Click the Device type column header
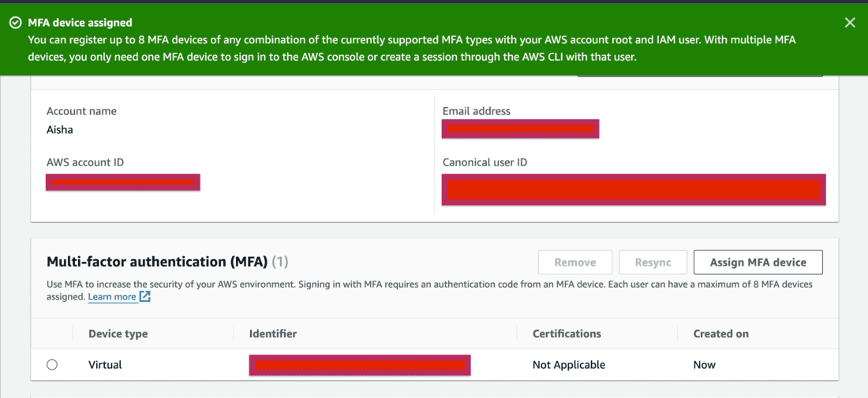Image resolution: width=868 pixels, height=398 pixels. tap(118, 334)
